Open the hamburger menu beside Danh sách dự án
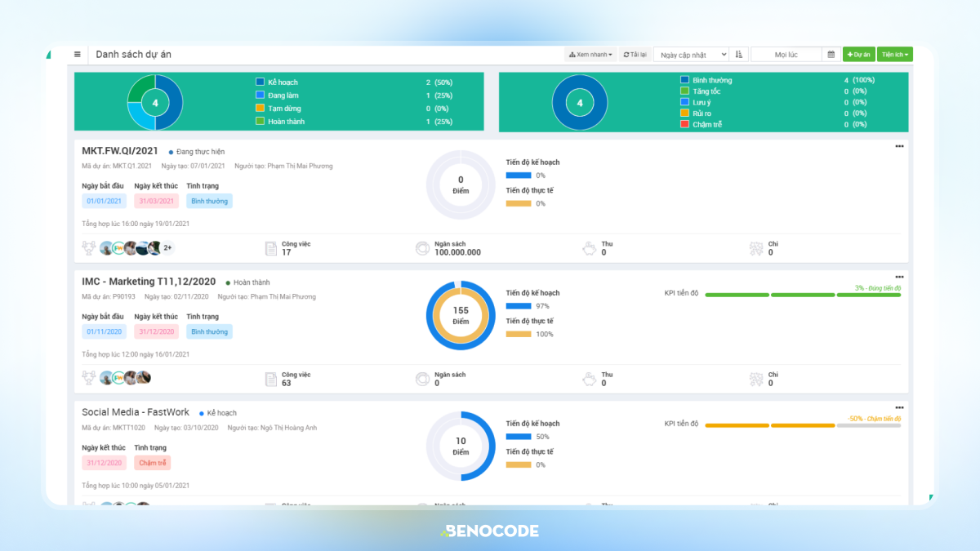 click(78, 55)
